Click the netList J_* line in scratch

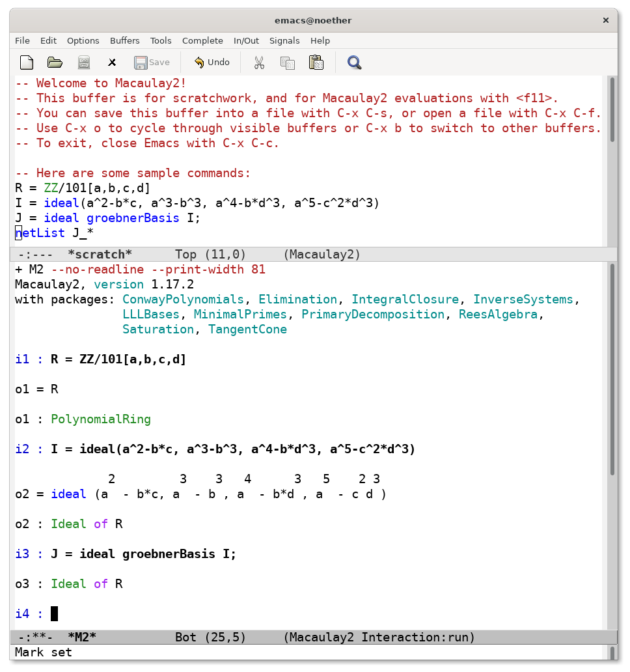coord(55,233)
